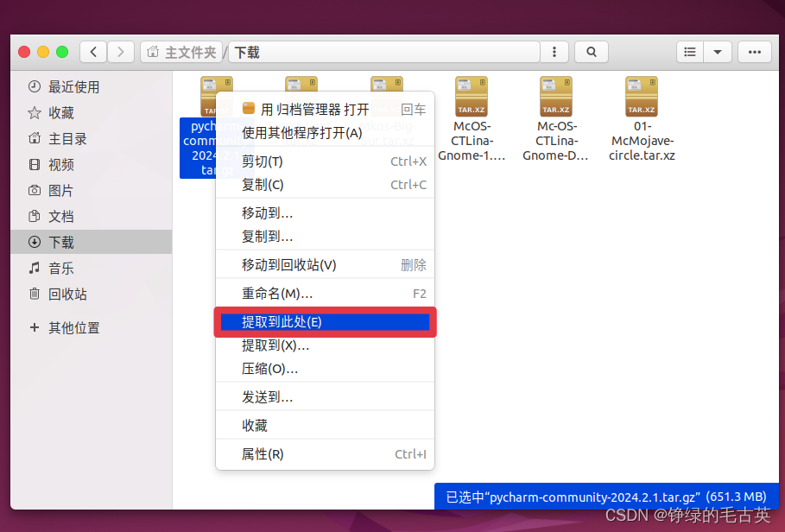The height and width of the screenshot is (532, 785).
Task: Choose 移动到回收站(V) in the context menu
Action: tap(325, 265)
